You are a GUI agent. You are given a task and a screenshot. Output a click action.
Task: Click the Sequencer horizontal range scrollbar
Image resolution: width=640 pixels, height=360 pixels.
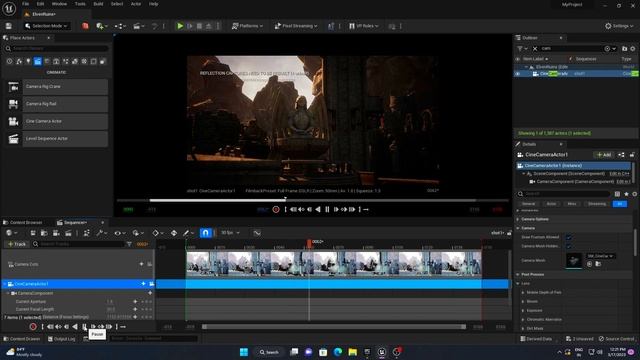click(334, 327)
